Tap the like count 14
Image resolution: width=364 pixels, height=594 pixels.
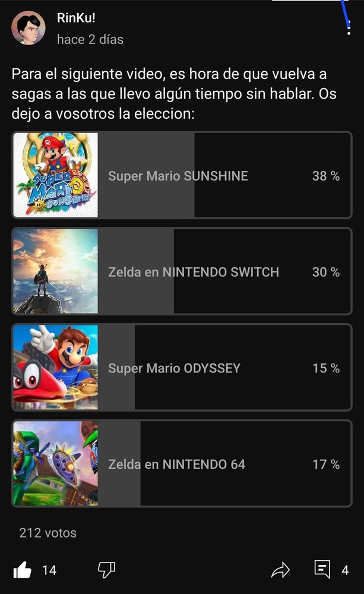(49, 570)
